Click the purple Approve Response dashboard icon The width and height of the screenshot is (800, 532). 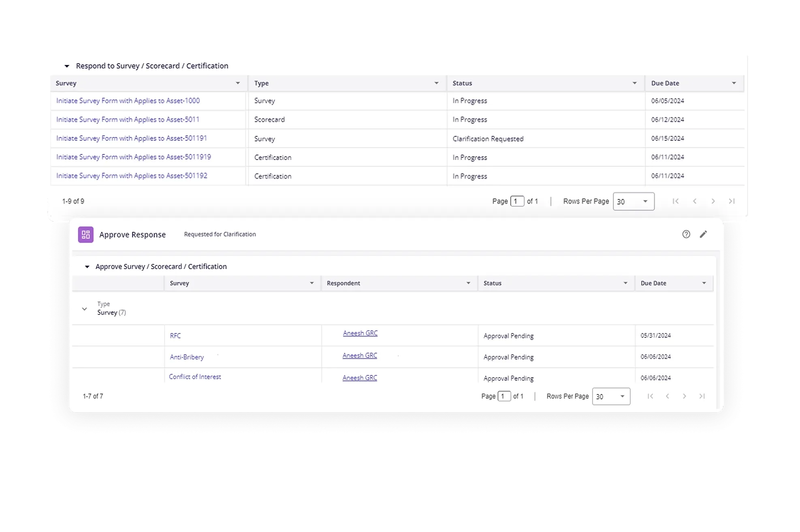tap(85, 235)
